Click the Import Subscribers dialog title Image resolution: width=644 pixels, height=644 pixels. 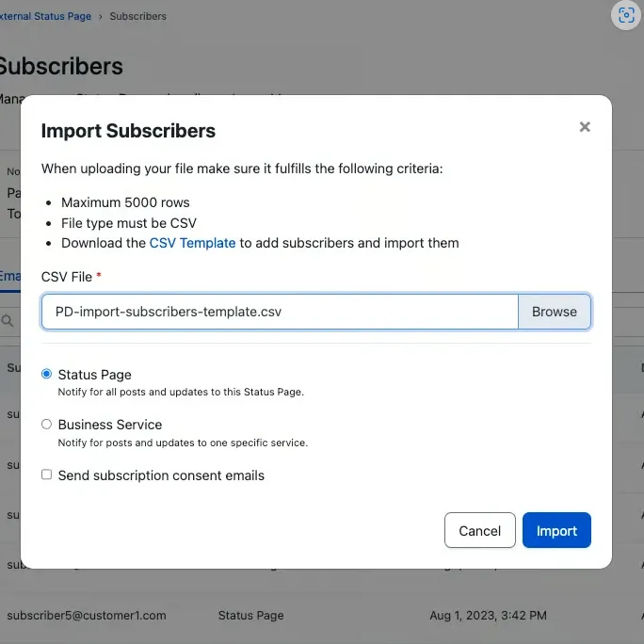click(x=128, y=131)
